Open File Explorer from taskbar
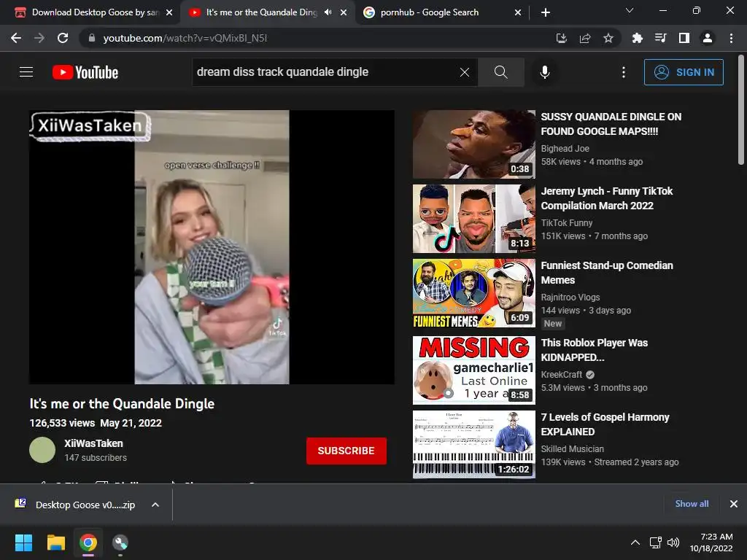The image size is (747, 560). pyautogui.click(x=55, y=542)
